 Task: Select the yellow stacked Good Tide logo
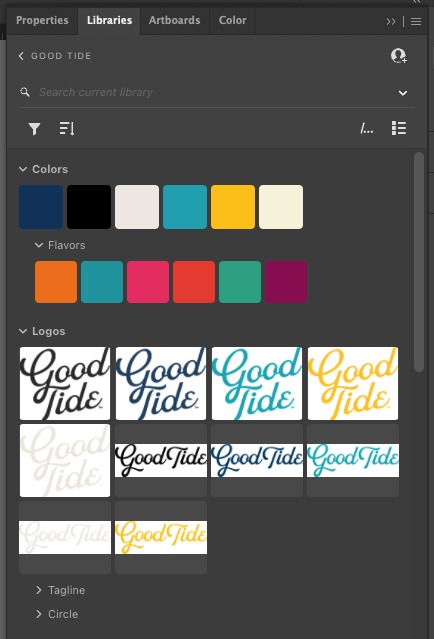click(353, 383)
